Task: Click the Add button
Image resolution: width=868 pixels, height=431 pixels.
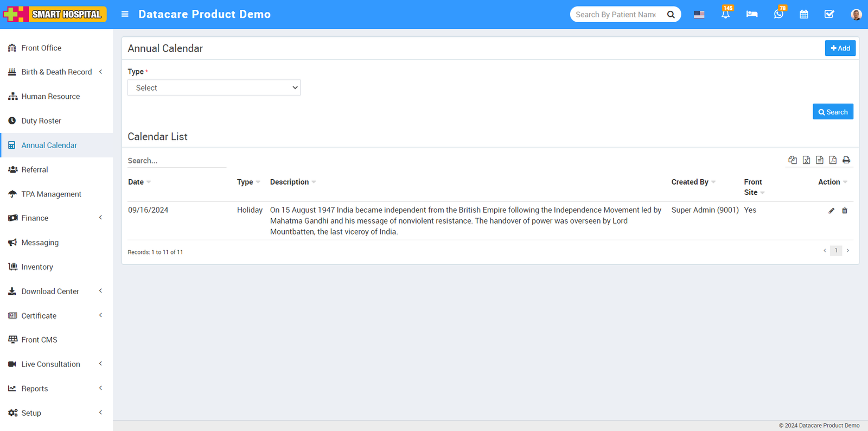Action: click(840, 48)
